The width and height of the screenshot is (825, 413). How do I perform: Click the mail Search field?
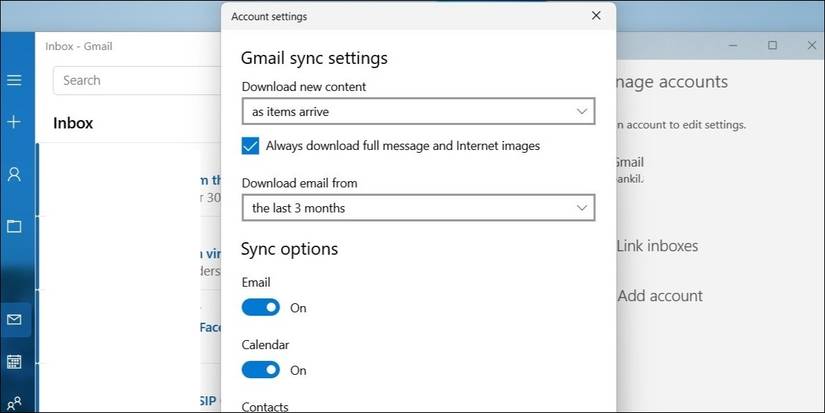tap(135, 80)
